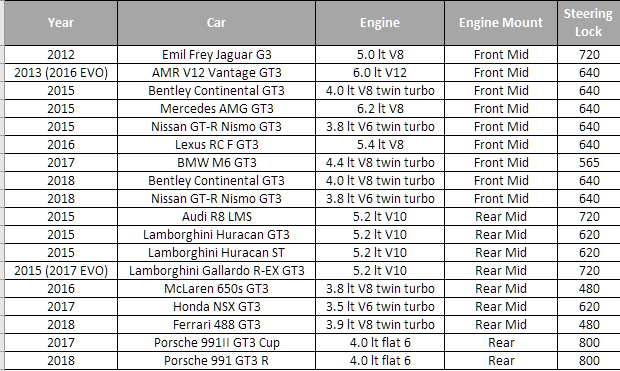620x371 pixels.
Task: Select the Honda NSX GT3 cell
Action: tap(216, 307)
